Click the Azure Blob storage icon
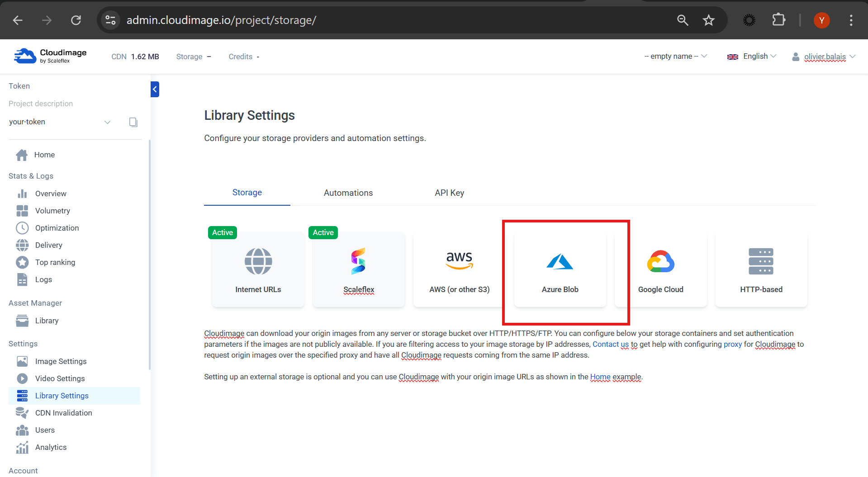 tap(560, 262)
